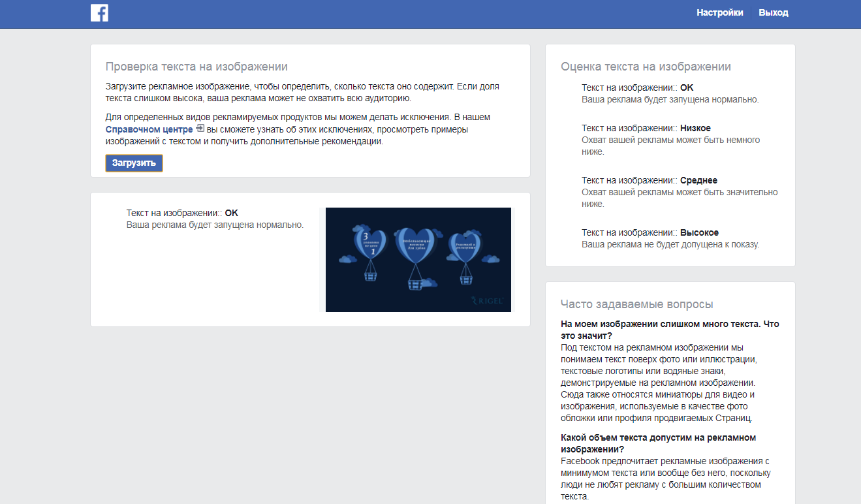Open Настройки in the top bar
861x504 pixels.
(x=719, y=12)
